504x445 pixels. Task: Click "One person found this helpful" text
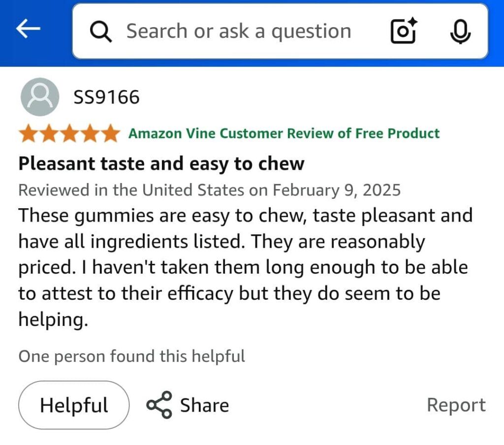(131, 356)
